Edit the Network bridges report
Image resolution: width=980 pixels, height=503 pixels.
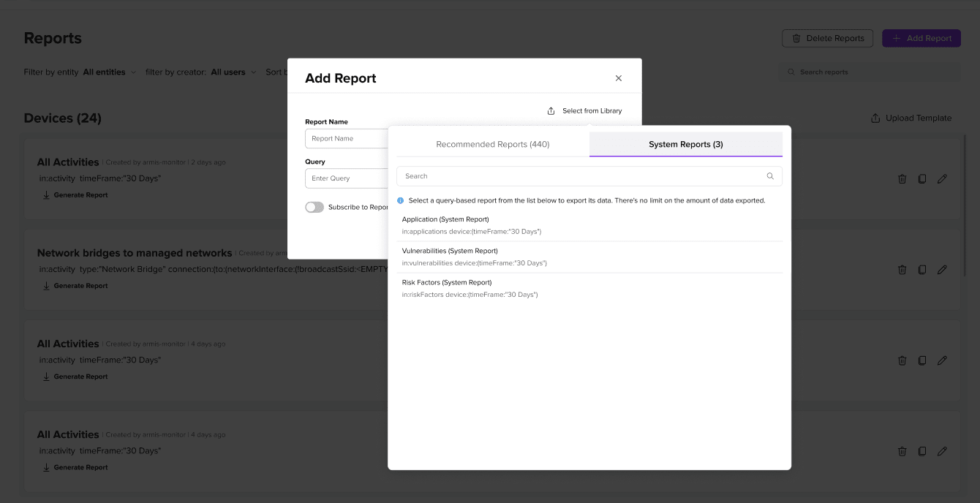tap(942, 269)
